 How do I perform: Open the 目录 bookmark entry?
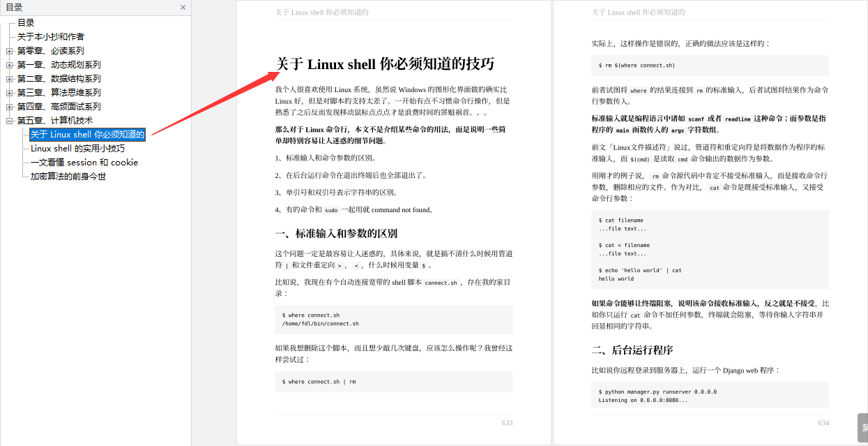click(26, 22)
